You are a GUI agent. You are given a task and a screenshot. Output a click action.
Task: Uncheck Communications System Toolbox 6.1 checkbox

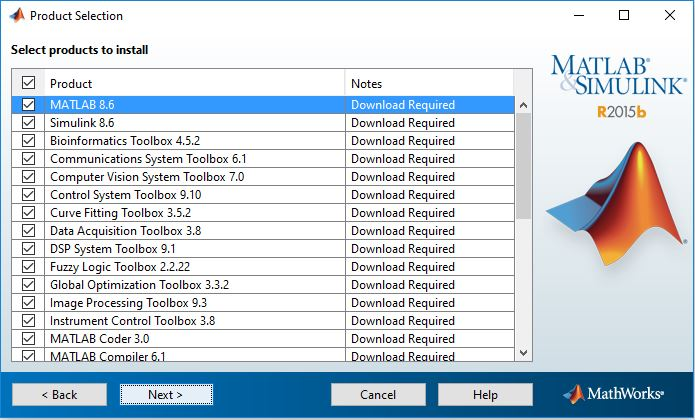[28, 159]
